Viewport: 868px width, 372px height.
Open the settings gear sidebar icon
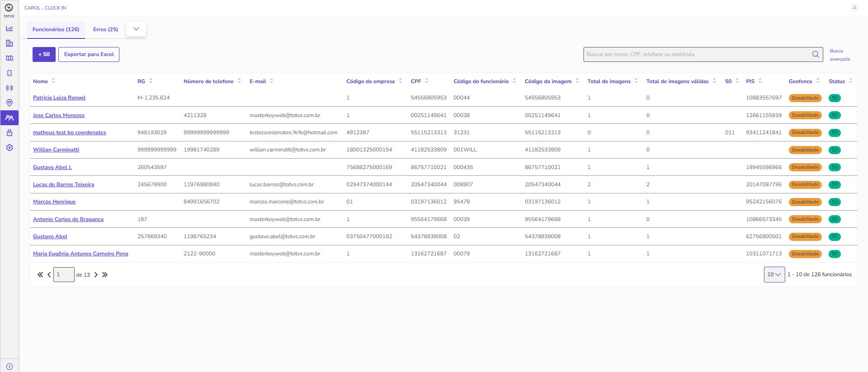9,148
